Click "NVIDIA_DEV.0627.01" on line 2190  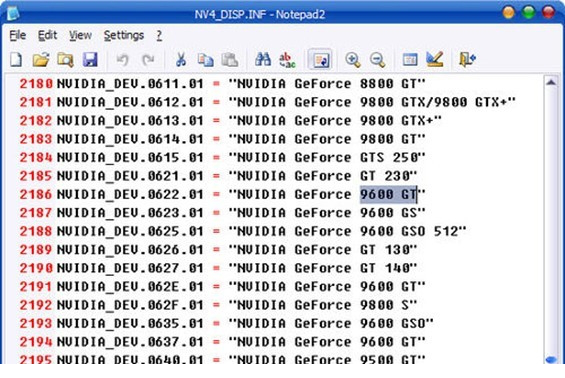(x=130, y=268)
